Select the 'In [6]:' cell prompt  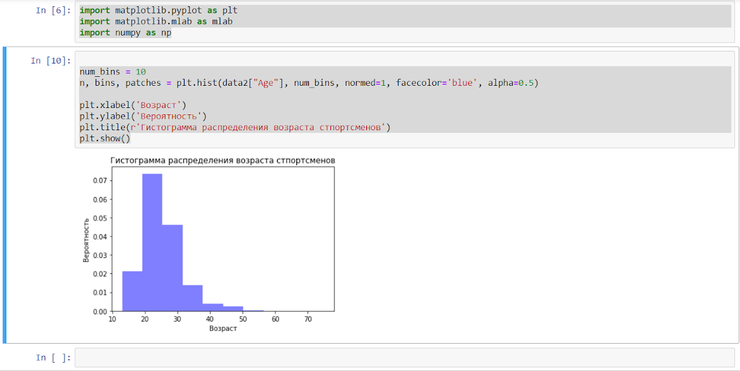coord(53,10)
